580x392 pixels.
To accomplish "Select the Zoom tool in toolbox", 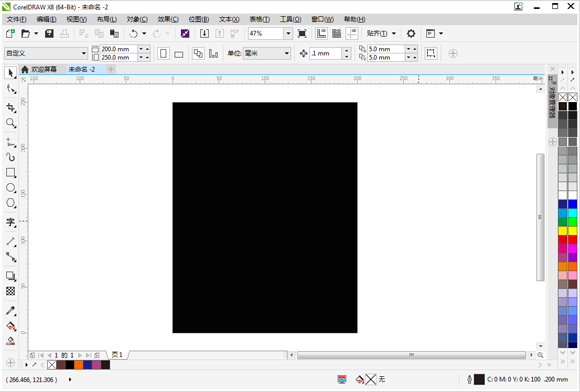I will click(10, 123).
